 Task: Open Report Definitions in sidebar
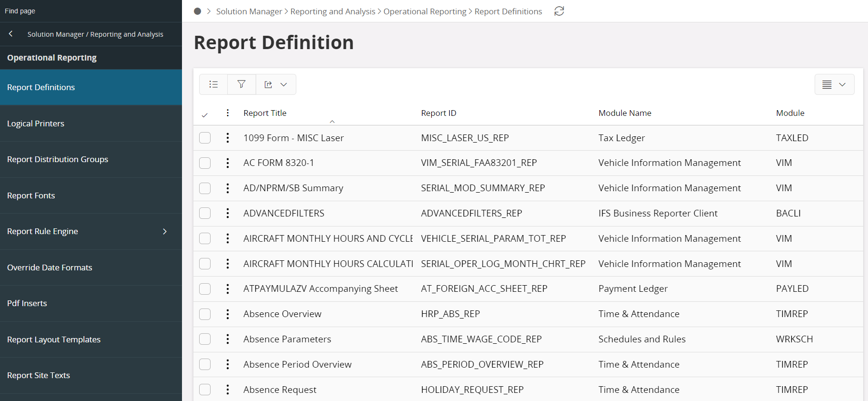point(91,87)
